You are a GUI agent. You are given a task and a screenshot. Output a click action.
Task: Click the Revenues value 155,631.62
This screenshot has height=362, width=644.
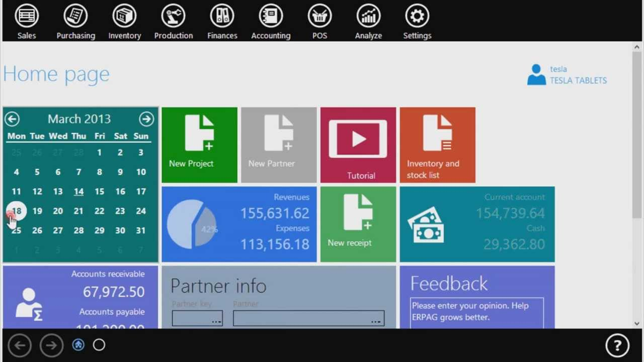tap(275, 213)
